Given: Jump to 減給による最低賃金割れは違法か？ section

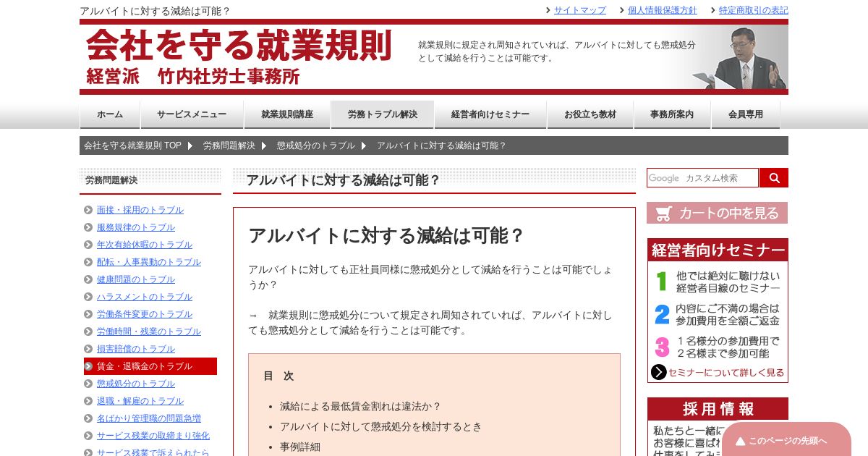Looking at the screenshot, I should [x=360, y=407].
